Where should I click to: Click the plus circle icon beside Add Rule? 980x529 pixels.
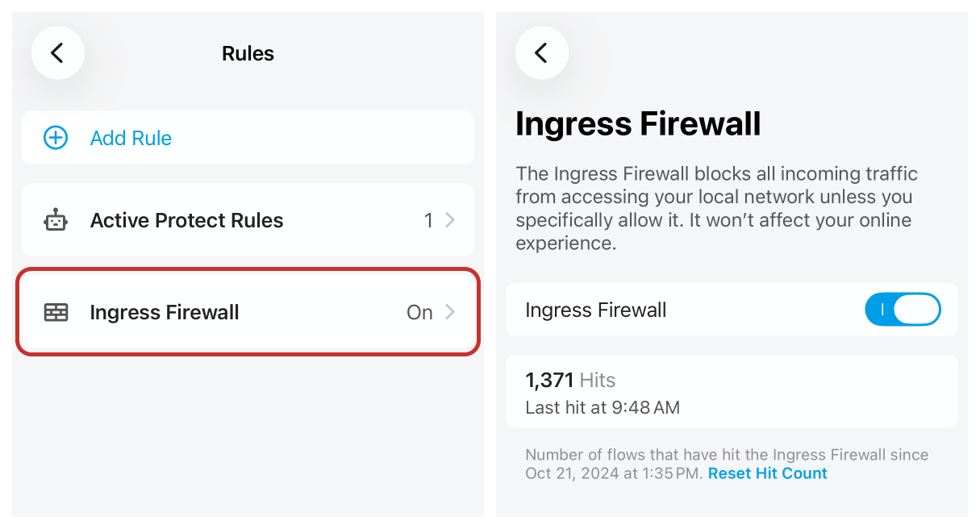(56, 138)
